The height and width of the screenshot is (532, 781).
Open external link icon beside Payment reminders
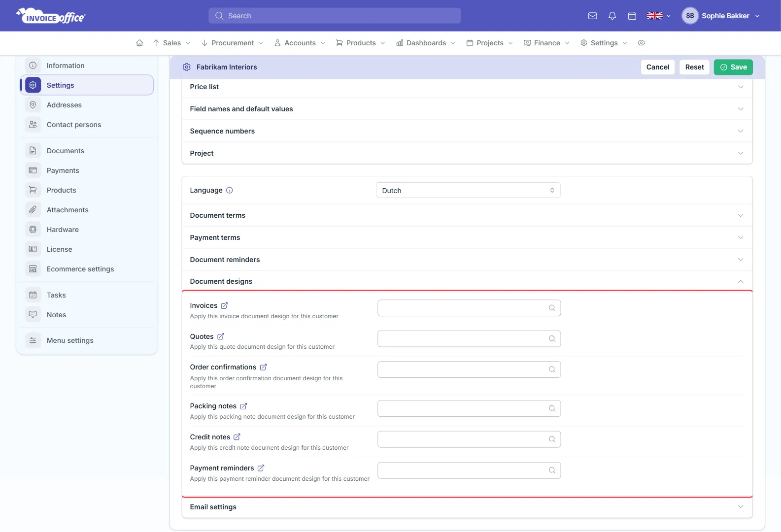(x=261, y=468)
